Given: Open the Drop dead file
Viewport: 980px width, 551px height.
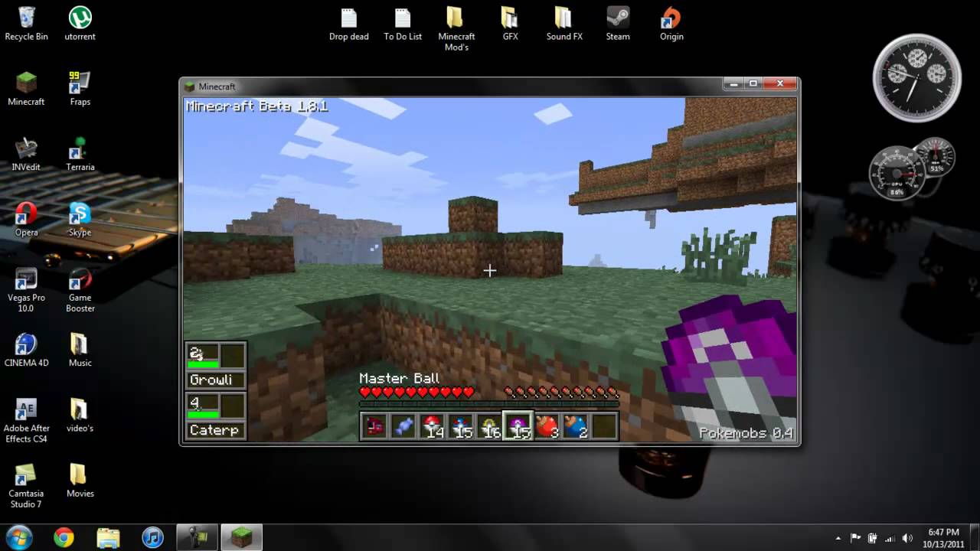Looking at the screenshot, I should pos(349,23).
